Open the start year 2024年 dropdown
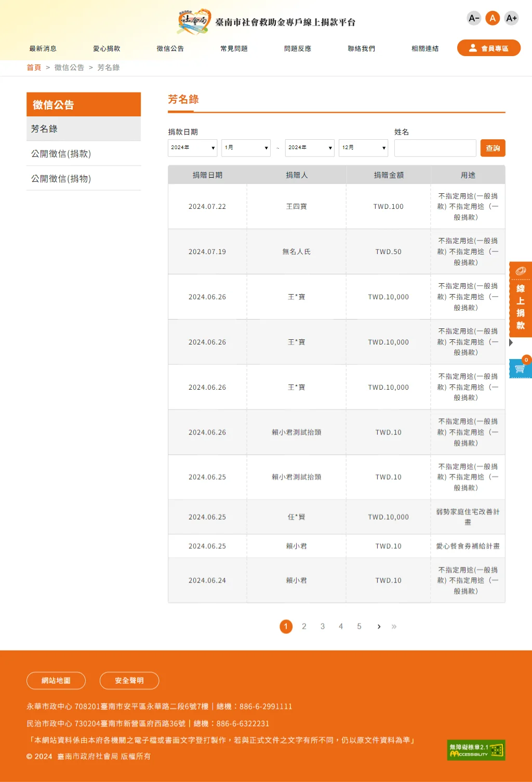This screenshot has height=782, width=532. [192, 148]
